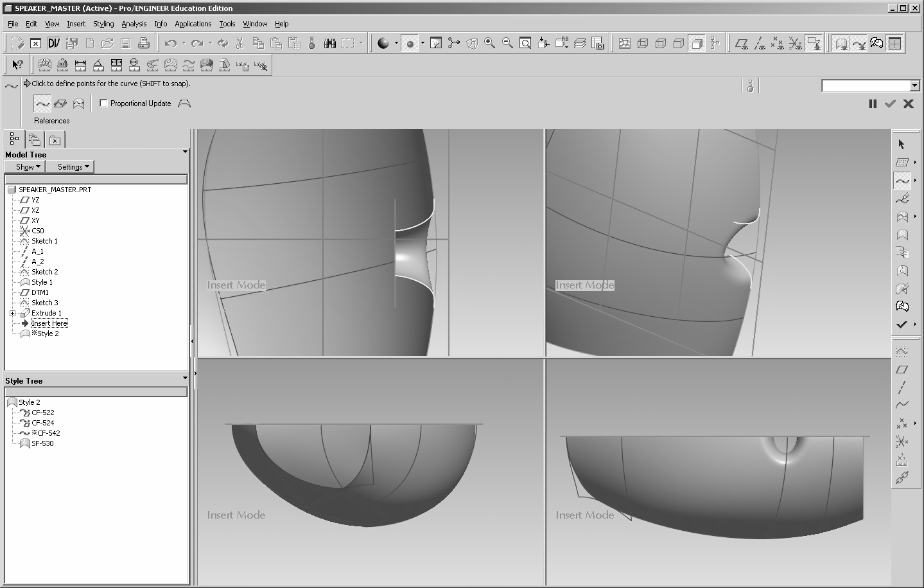Click the Zoom Out magnifier icon
Screen dimensions: 924x588
(x=507, y=43)
